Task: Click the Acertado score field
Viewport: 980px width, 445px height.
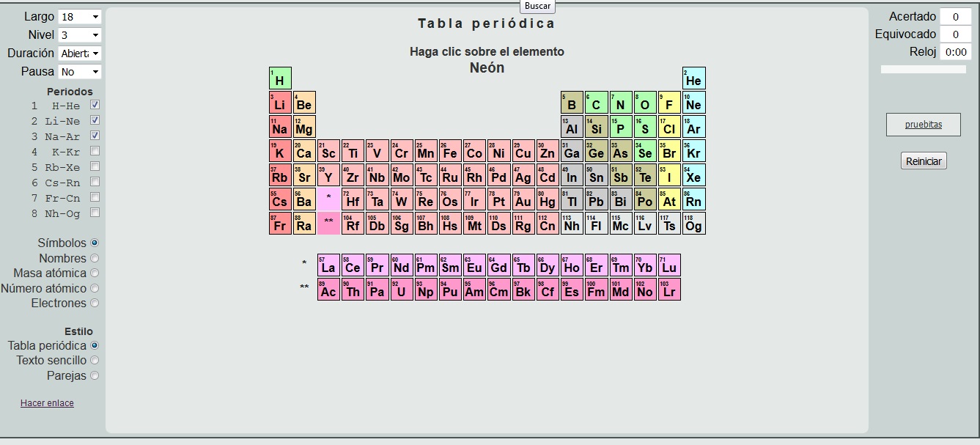Action: tap(955, 16)
